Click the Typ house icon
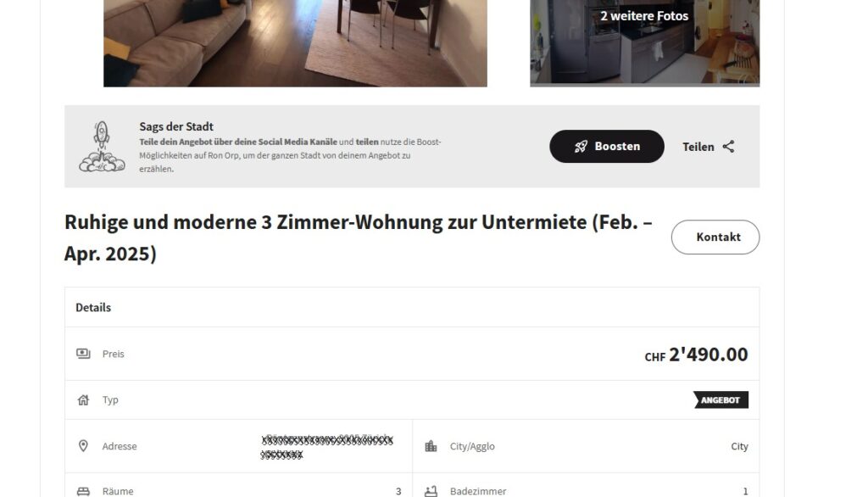This screenshot has width=868, height=497. [x=83, y=400]
